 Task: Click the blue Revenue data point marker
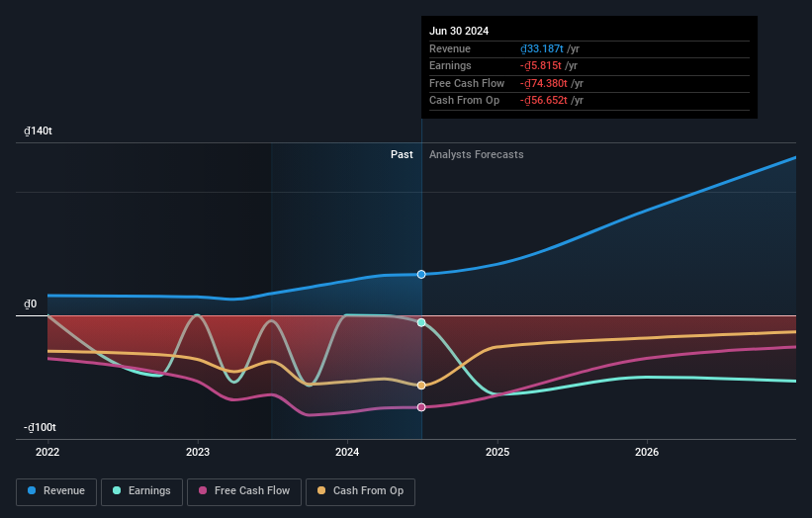[421, 274]
